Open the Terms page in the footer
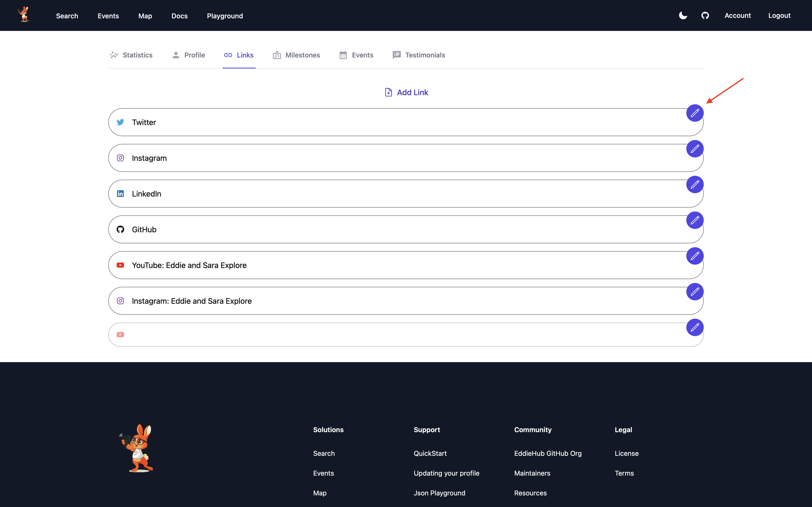The image size is (812, 507). point(624,473)
